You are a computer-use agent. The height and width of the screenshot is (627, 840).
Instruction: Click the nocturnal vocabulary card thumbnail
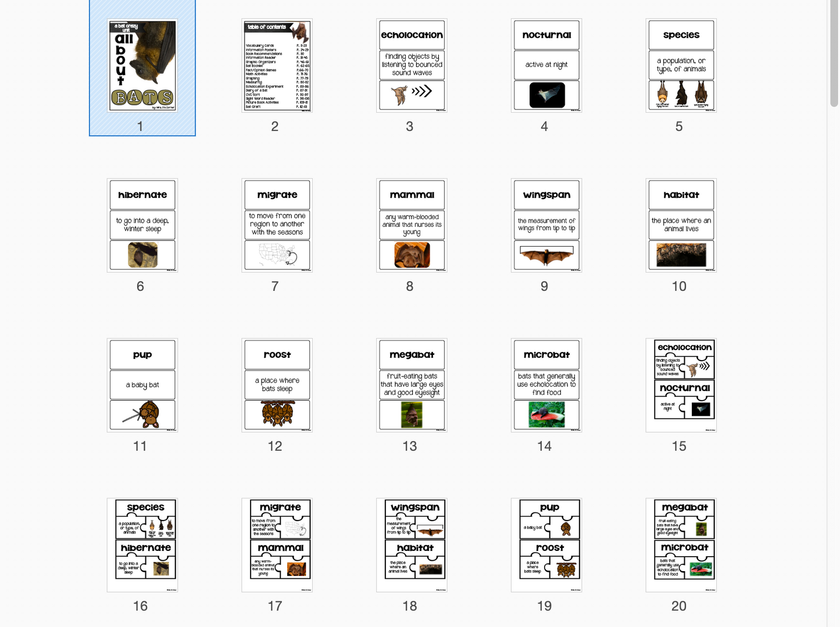click(x=546, y=66)
